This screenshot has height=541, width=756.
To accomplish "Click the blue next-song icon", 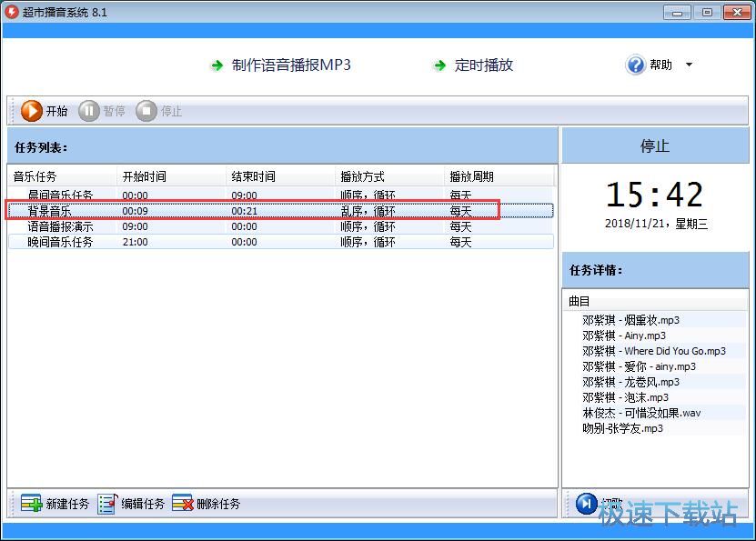I will (587, 504).
